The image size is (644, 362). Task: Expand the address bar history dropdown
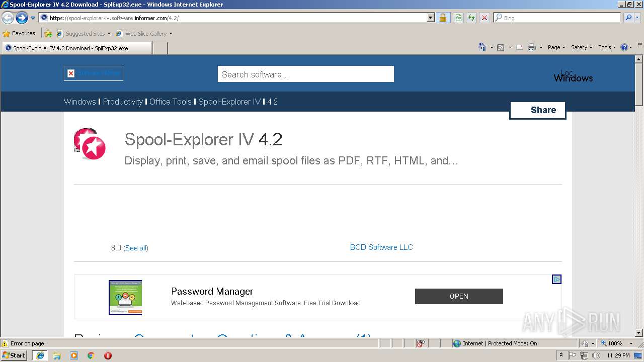coord(431,18)
